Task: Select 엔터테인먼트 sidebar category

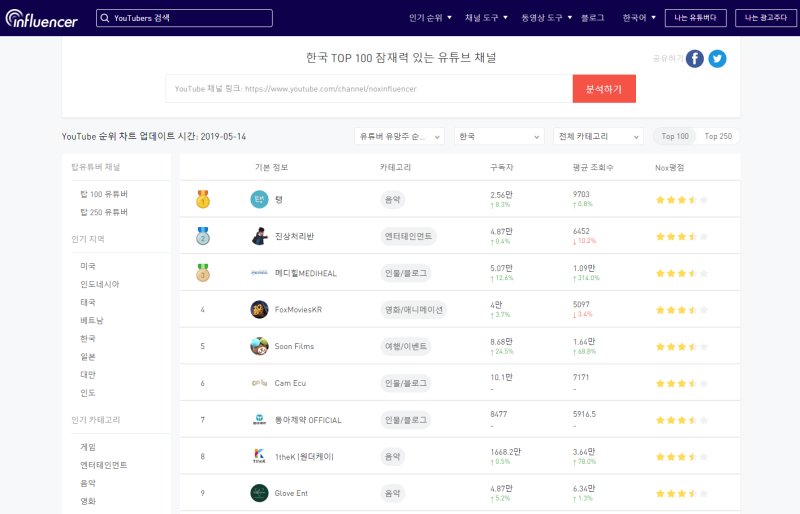Action: tap(104, 465)
